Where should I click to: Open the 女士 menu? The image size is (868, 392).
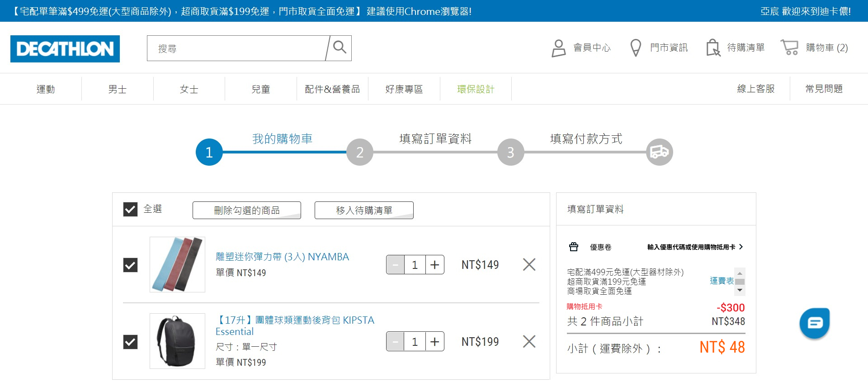click(x=189, y=89)
